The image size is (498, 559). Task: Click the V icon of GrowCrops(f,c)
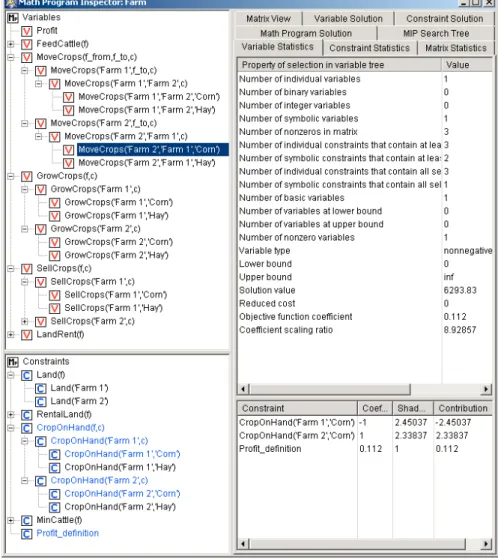click(27, 176)
